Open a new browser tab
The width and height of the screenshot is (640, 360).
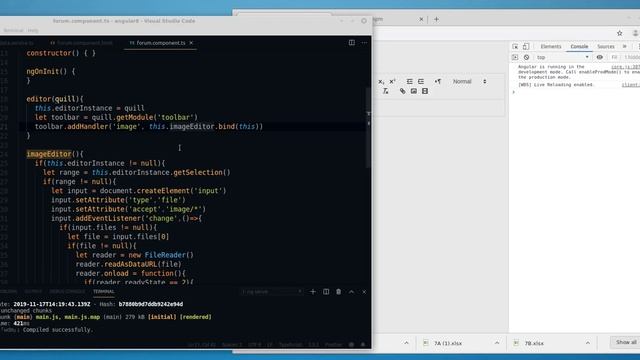436,19
